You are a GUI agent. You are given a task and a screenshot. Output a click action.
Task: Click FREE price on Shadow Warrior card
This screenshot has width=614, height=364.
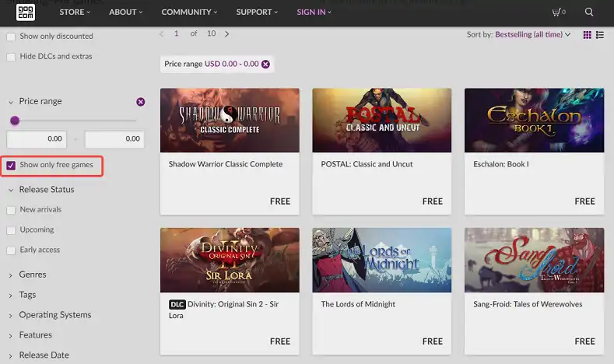[x=280, y=201]
